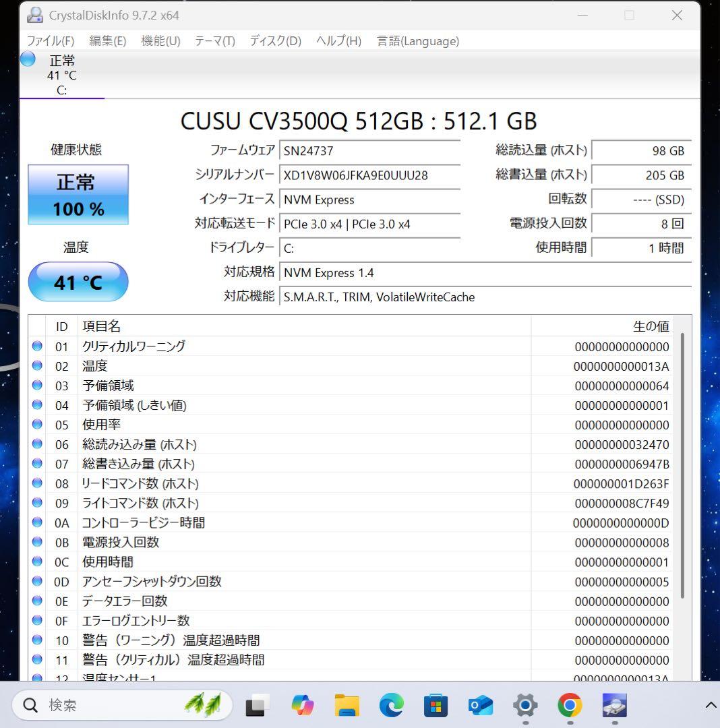Select the 03 予備領域 row

click(x=351, y=386)
